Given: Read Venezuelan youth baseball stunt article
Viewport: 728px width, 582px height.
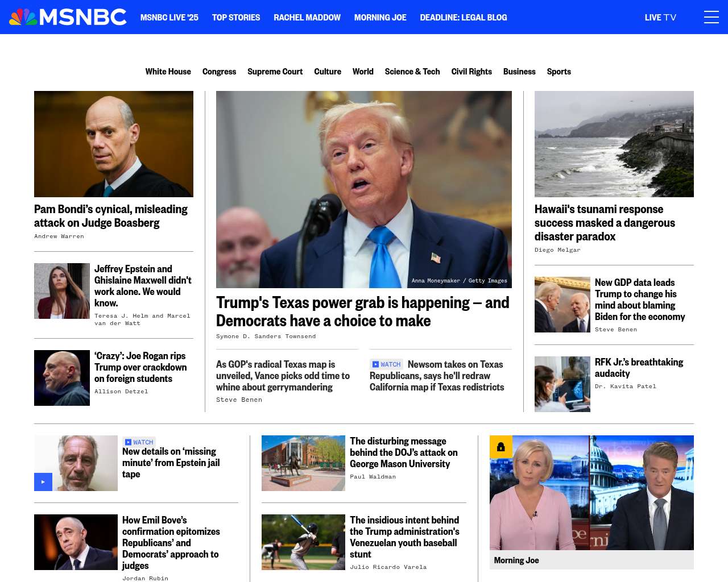Looking at the screenshot, I should click(404, 537).
